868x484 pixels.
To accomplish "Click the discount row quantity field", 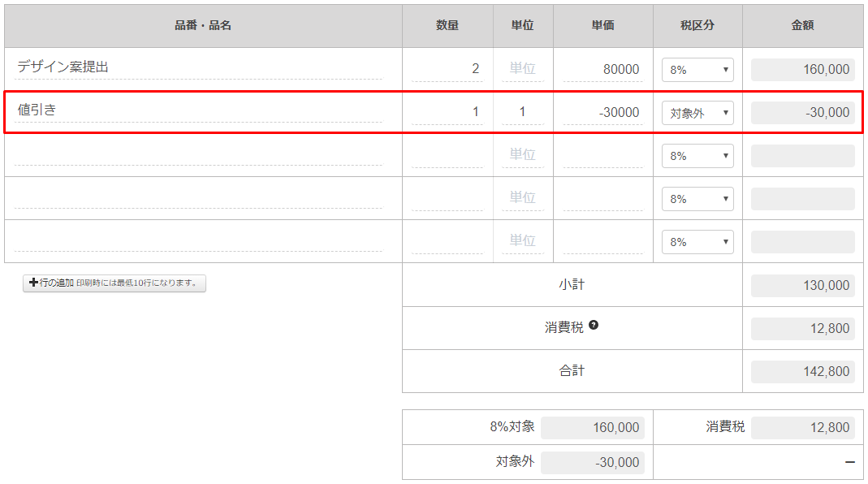I will point(447,113).
